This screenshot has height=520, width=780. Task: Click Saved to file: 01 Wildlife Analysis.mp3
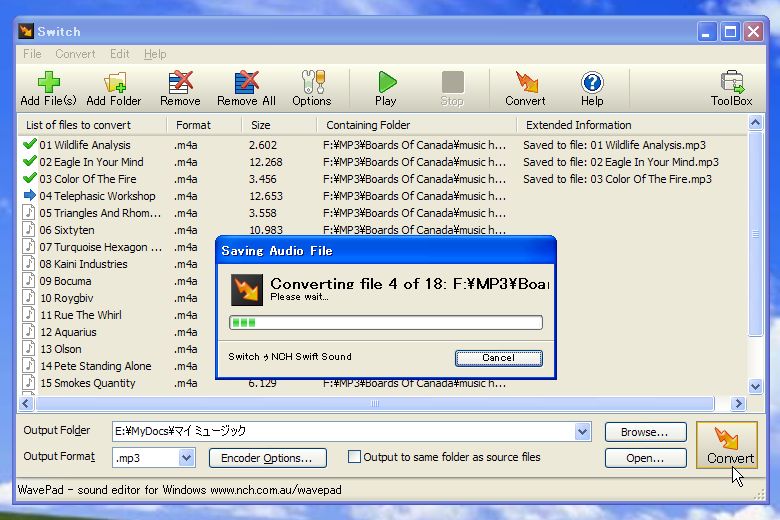(614, 145)
